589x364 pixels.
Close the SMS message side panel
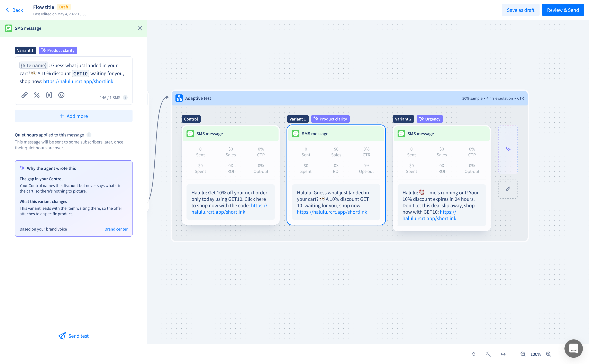pyautogui.click(x=140, y=28)
